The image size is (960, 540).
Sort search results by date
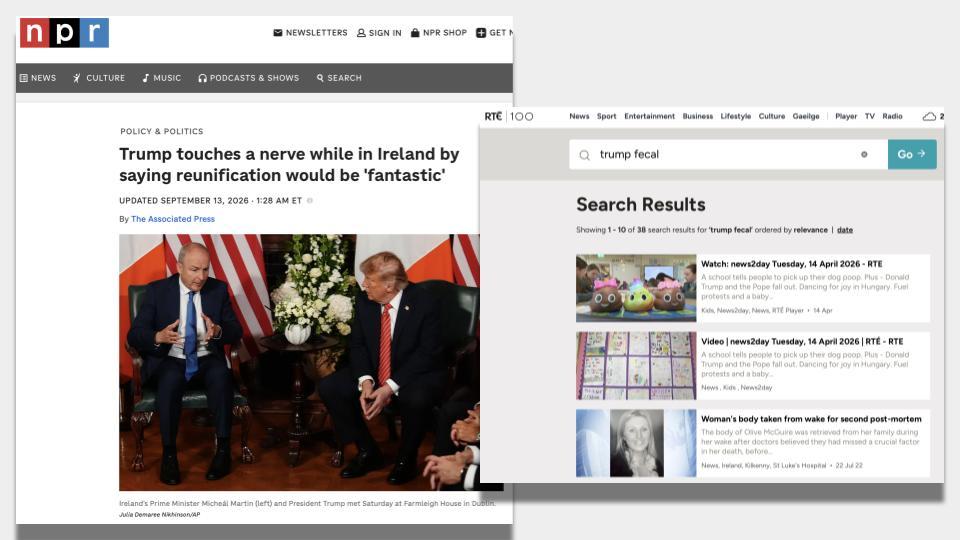point(845,230)
